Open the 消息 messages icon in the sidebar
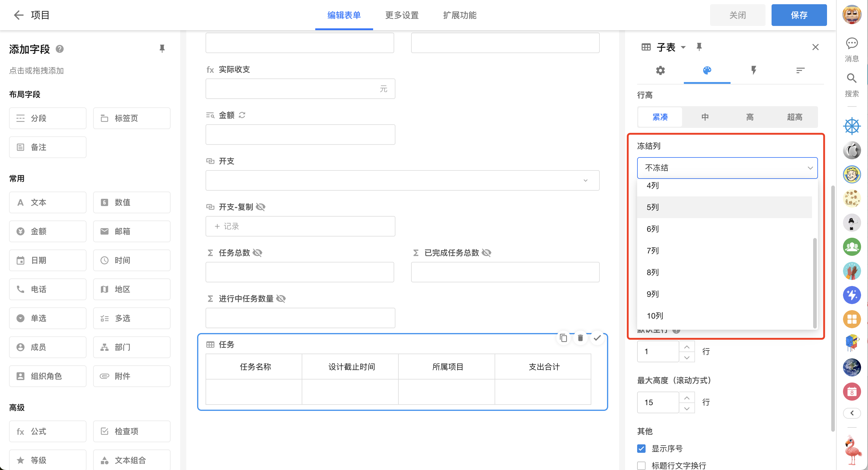868x470 pixels. coord(851,43)
